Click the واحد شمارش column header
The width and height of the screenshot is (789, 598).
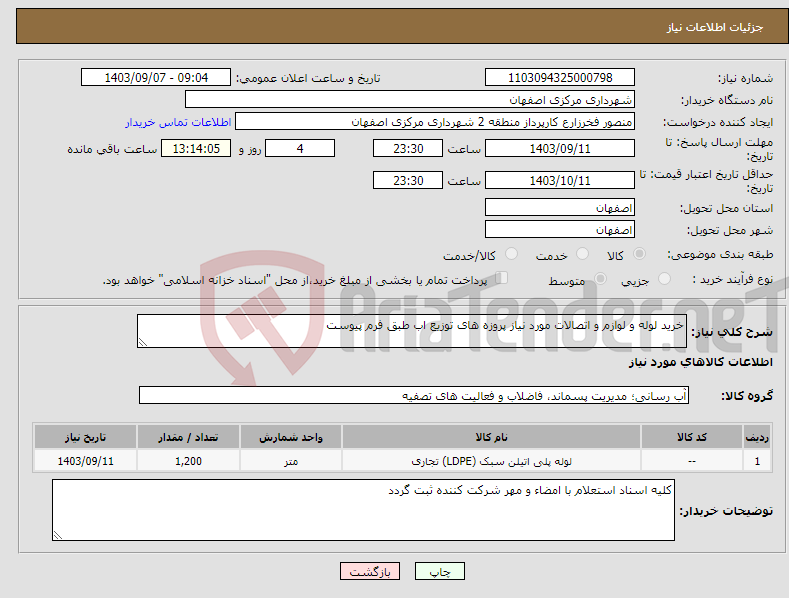291,437
